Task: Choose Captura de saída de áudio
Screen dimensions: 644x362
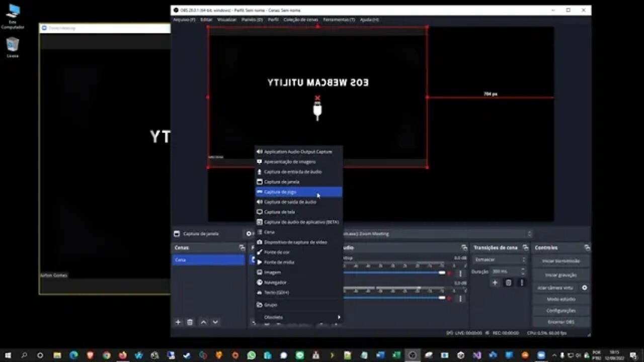Action: tap(298, 202)
